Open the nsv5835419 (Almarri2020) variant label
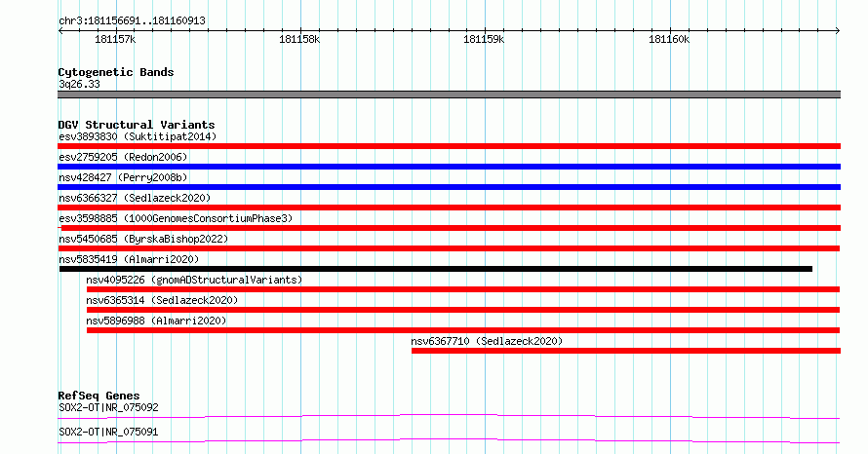Screen dimensions: 868x454 (129, 259)
